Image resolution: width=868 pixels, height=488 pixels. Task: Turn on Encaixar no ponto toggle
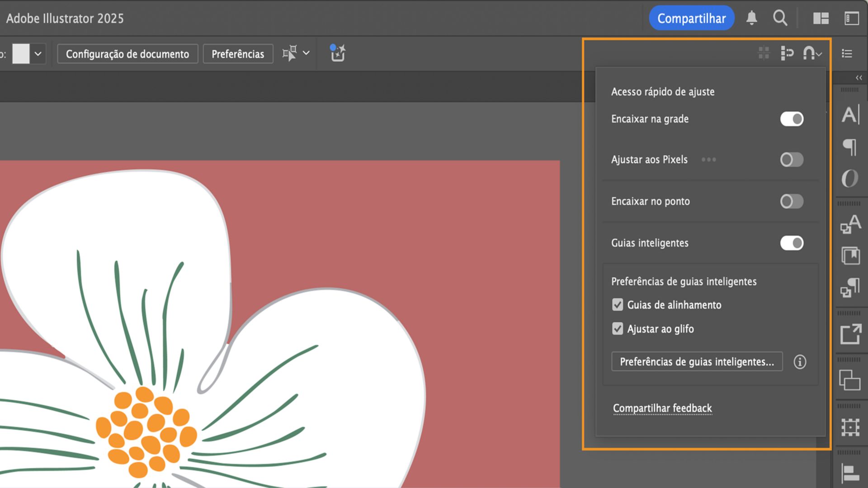[x=792, y=201]
